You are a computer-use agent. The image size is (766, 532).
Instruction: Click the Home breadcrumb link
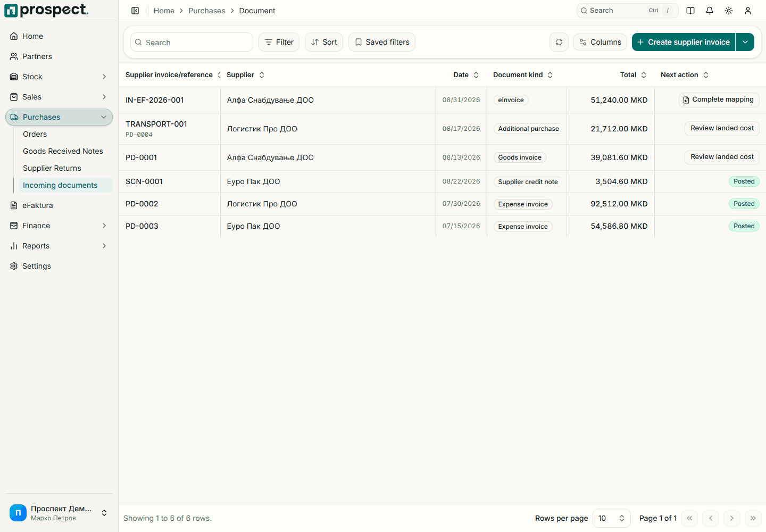click(164, 11)
